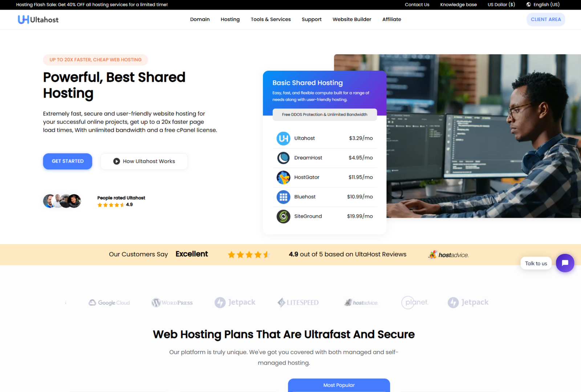Open the live chat bubble icon
This screenshot has width=581, height=392.
pos(565,263)
